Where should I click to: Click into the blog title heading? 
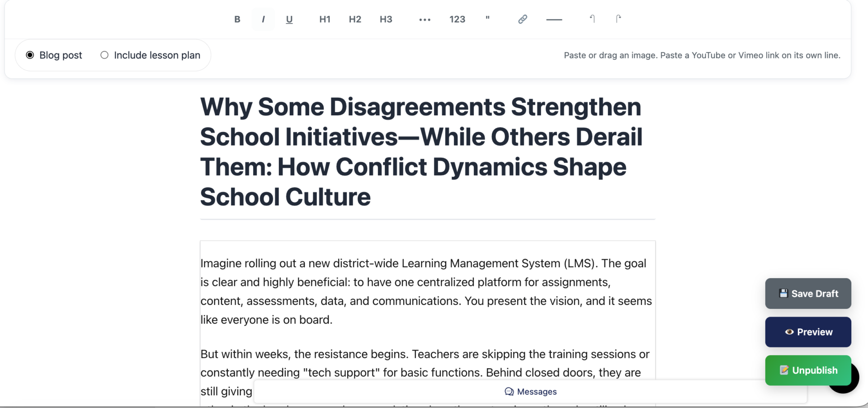click(x=420, y=152)
